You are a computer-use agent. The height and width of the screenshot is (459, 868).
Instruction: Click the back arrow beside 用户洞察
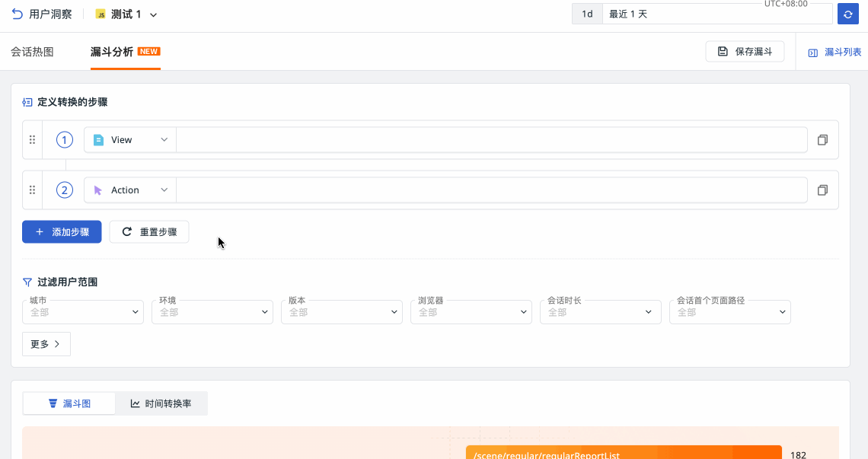[17, 14]
